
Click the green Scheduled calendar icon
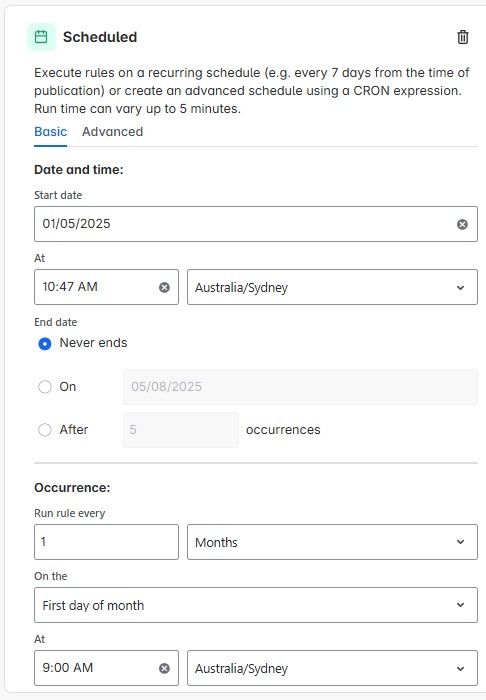[x=41, y=37]
